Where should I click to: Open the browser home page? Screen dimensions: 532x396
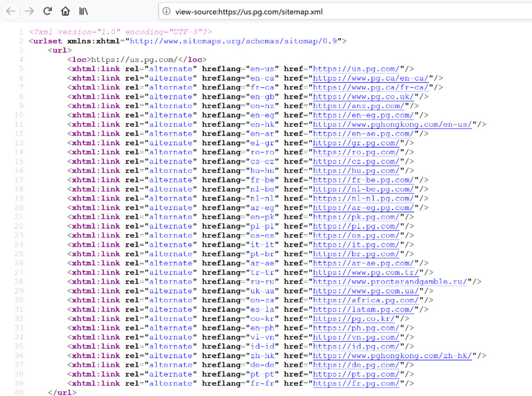click(65, 12)
